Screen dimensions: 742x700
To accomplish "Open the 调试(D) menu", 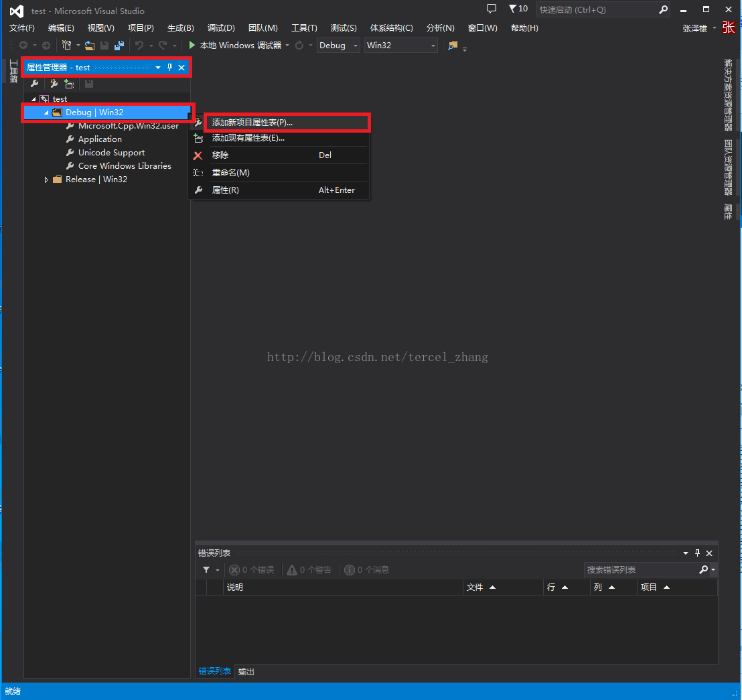I will pos(221,28).
